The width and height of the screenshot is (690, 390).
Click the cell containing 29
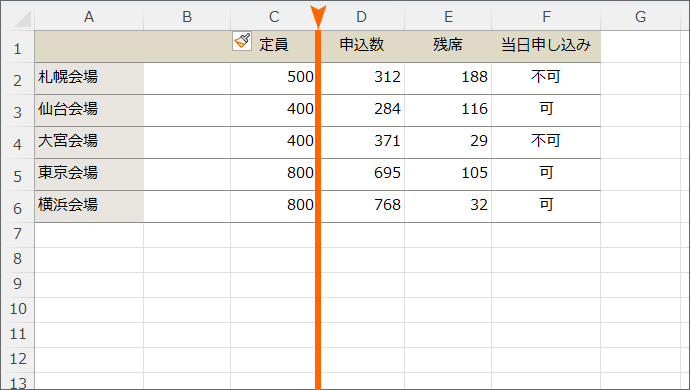click(x=448, y=143)
